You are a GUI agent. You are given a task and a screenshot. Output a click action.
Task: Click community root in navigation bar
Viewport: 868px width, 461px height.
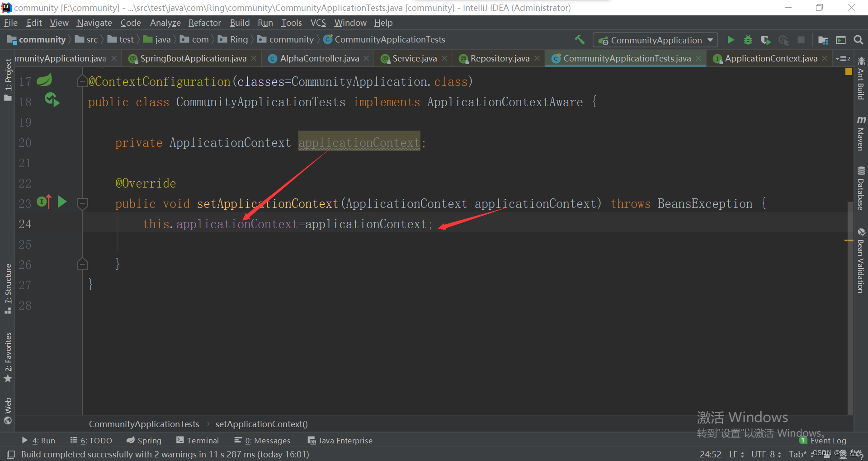(x=37, y=40)
